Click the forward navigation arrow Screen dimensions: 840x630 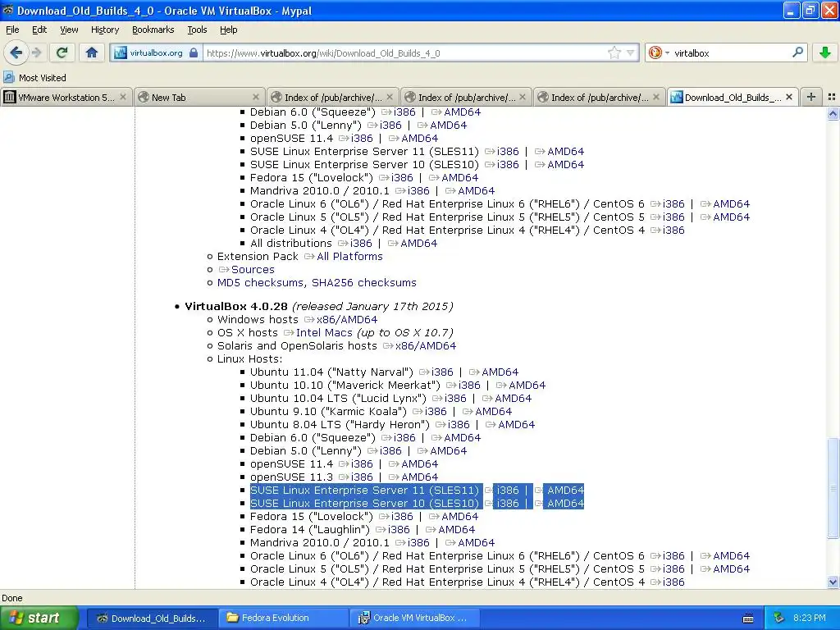point(36,52)
